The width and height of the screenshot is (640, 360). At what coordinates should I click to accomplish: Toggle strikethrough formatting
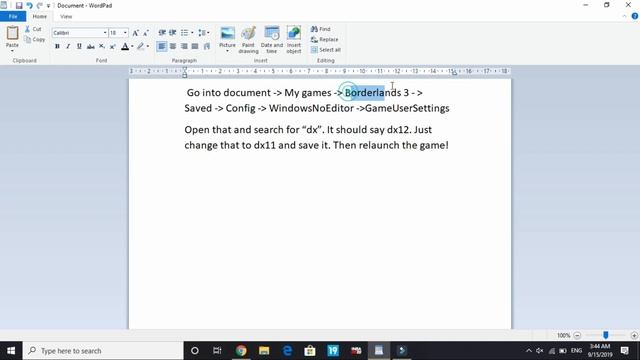coord(91,46)
